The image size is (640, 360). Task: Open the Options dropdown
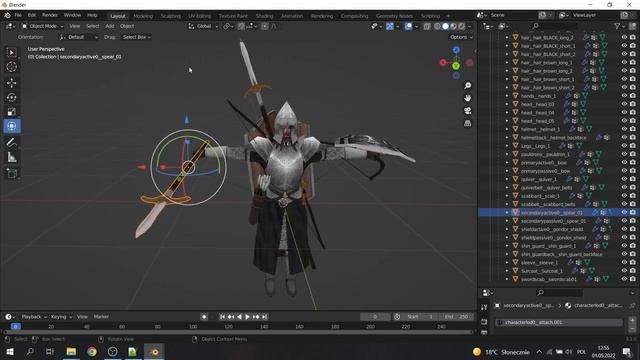[x=461, y=37]
